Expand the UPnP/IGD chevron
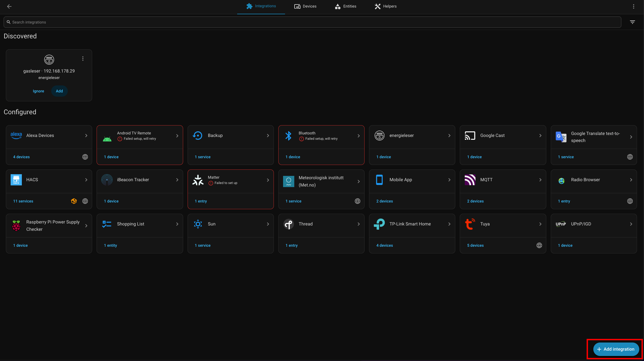Image resolution: width=644 pixels, height=361 pixels. coord(631,224)
